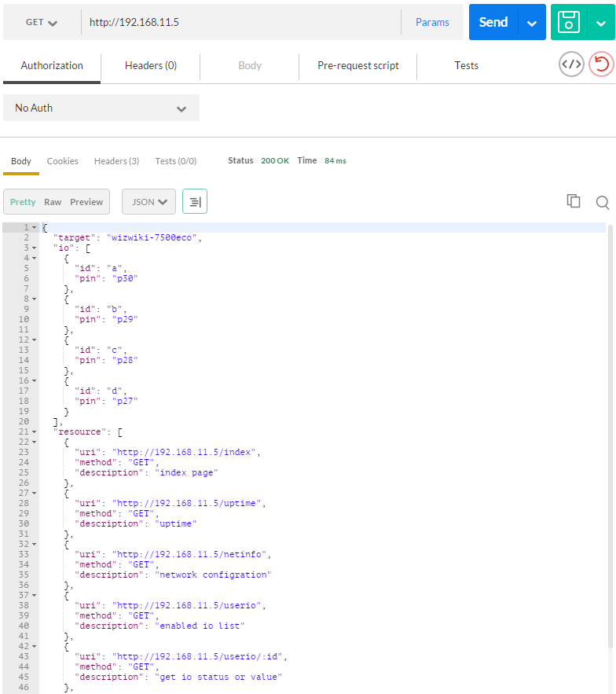Screen dimensions: 616x694
Task: Collapse the object at line 8
Action: pyautogui.click(x=34, y=299)
